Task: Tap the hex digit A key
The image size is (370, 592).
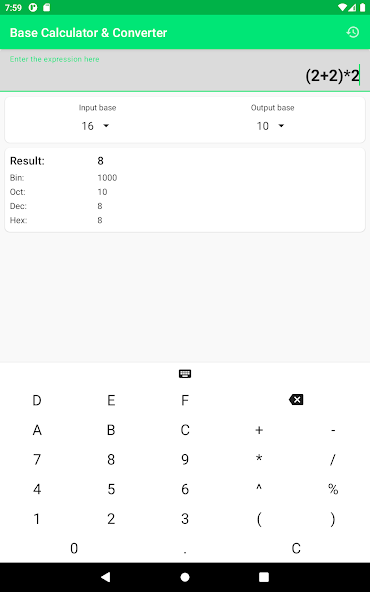Action: (37, 430)
